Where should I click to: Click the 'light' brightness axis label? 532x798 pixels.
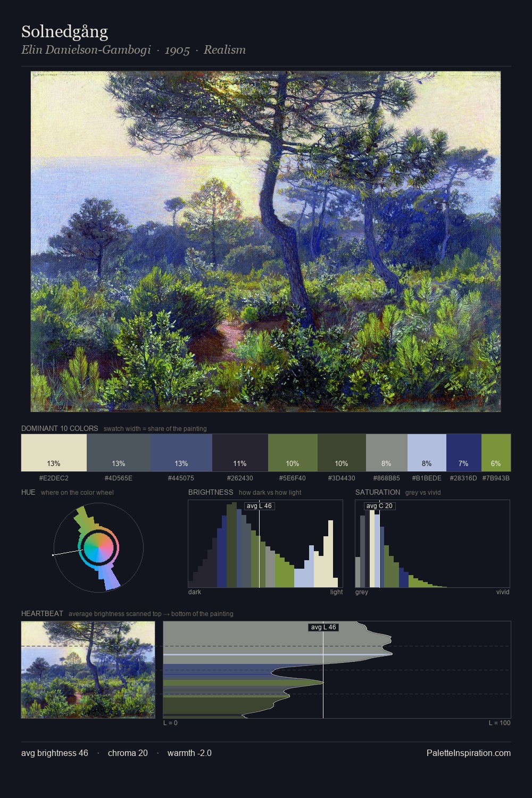(x=336, y=592)
